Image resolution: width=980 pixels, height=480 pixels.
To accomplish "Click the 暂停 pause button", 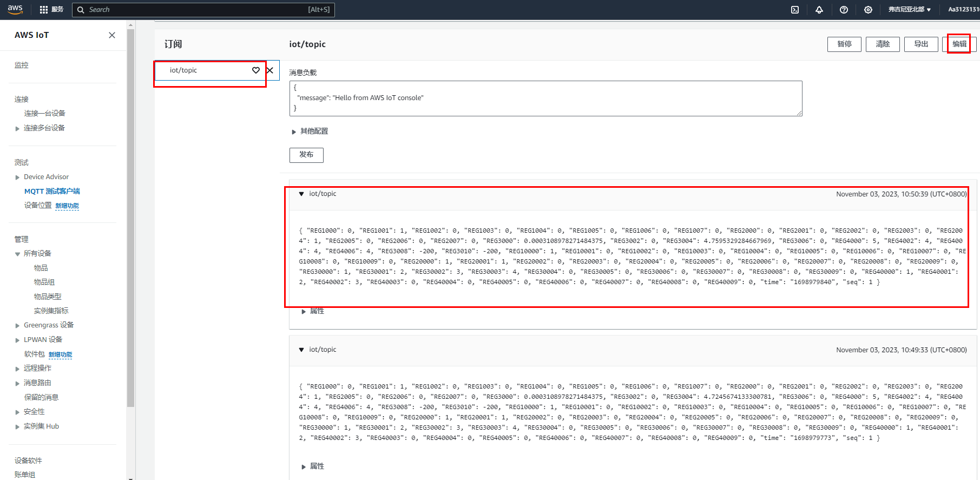I will [x=844, y=44].
